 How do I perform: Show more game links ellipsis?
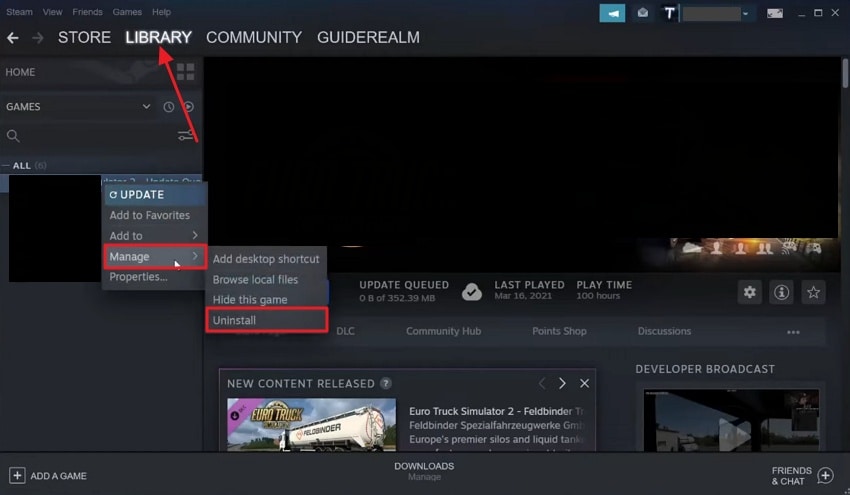pos(793,332)
